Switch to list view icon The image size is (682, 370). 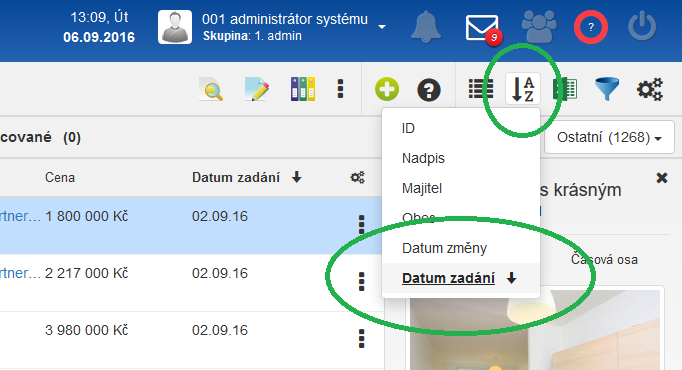[x=481, y=89]
